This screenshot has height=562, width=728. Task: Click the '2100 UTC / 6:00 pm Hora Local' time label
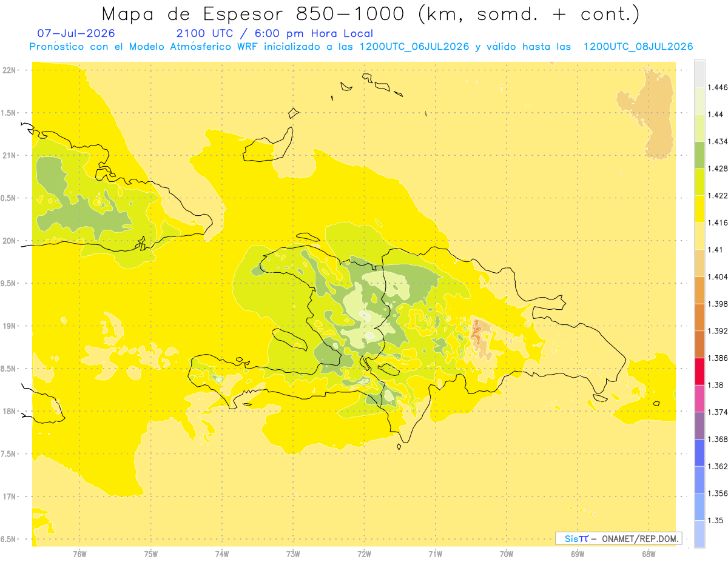point(274,33)
